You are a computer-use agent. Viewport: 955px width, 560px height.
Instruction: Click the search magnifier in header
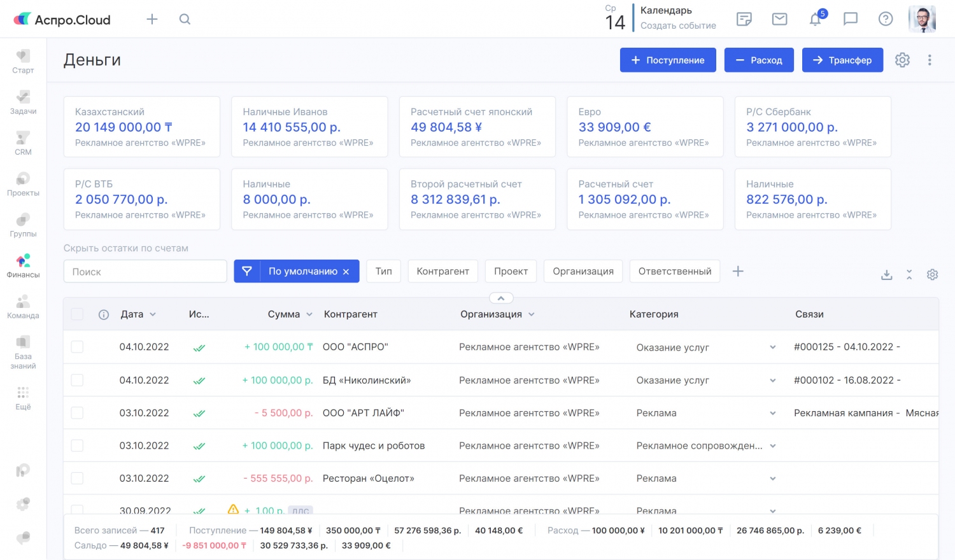coord(185,19)
